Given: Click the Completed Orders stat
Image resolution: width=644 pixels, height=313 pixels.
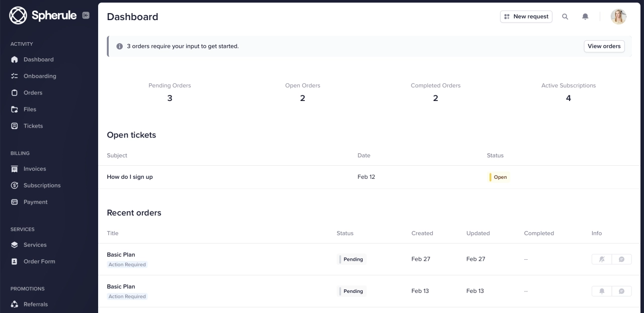Looking at the screenshot, I should pos(436,92).
